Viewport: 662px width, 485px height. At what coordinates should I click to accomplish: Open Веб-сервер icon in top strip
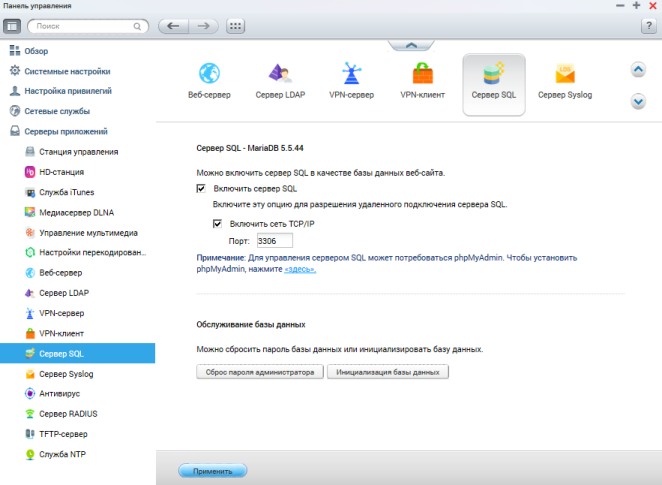(x=209, y=81)
